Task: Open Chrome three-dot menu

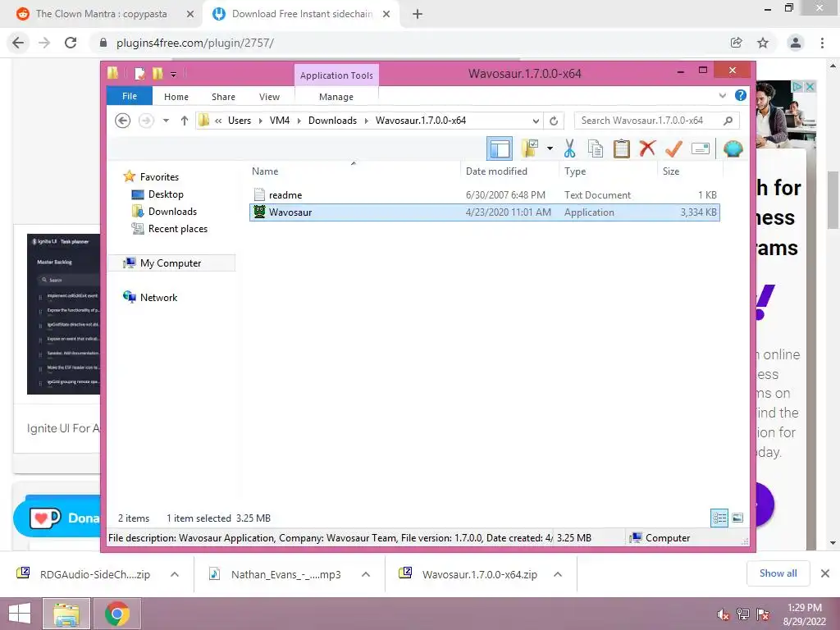Action: (822, 43)
